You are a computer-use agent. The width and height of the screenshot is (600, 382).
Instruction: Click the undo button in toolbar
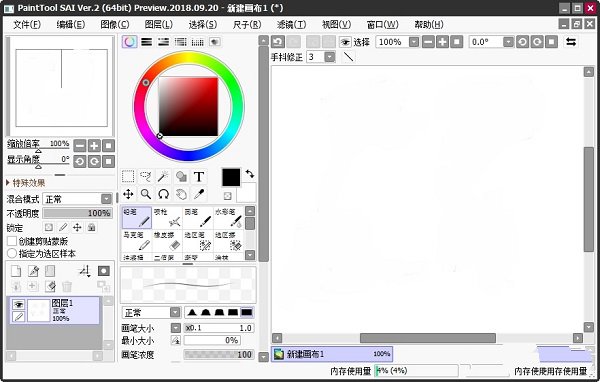[278, 42]
